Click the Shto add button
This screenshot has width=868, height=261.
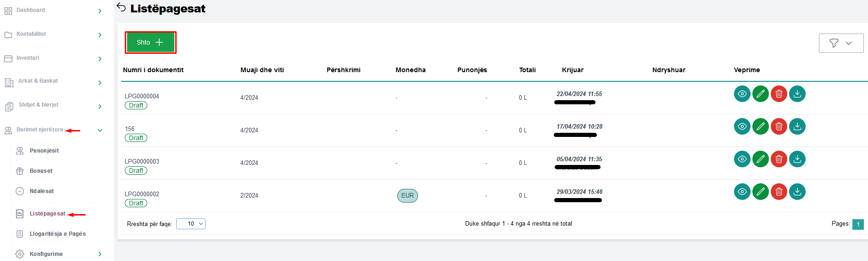pyautogui.click(x=150, y=42)
